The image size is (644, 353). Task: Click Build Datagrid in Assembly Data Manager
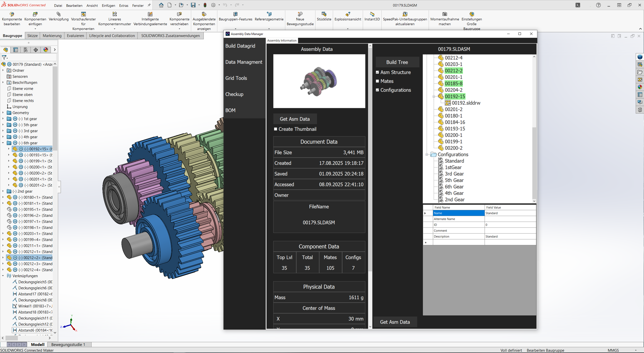(x=240, y=46)
